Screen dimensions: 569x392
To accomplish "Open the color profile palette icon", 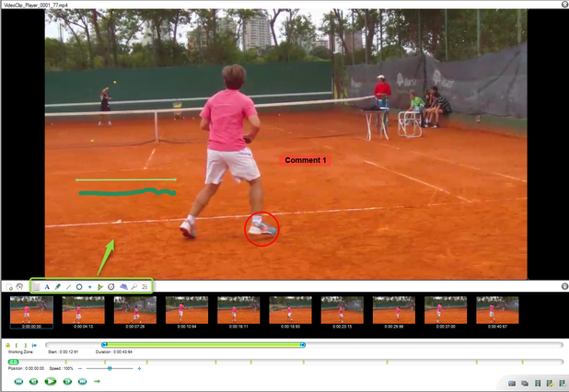I will [145, 287].
